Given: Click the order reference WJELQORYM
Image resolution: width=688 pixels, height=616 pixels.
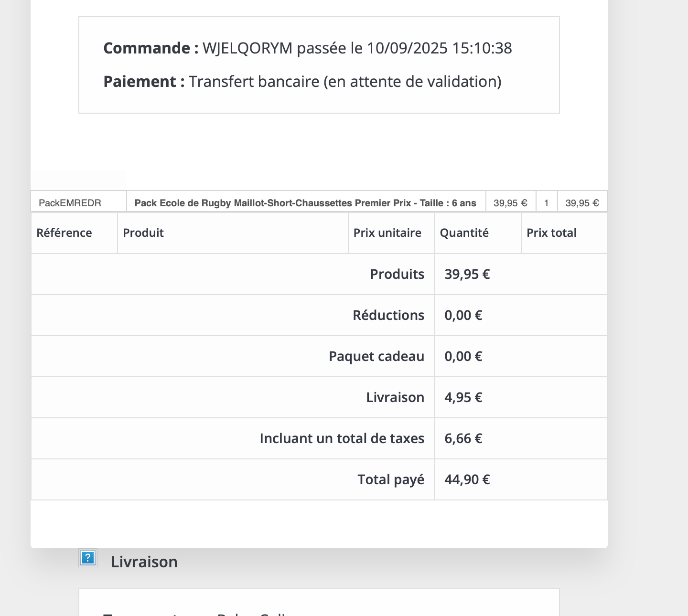Looking at the screenshot, I should tap(247, 48).
